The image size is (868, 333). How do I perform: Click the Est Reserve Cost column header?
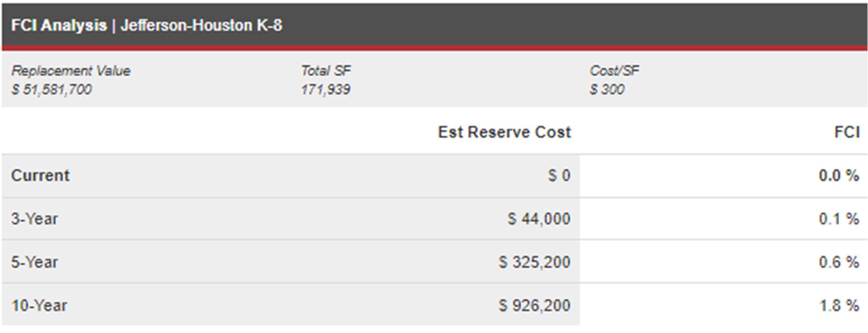pos(504,132)
